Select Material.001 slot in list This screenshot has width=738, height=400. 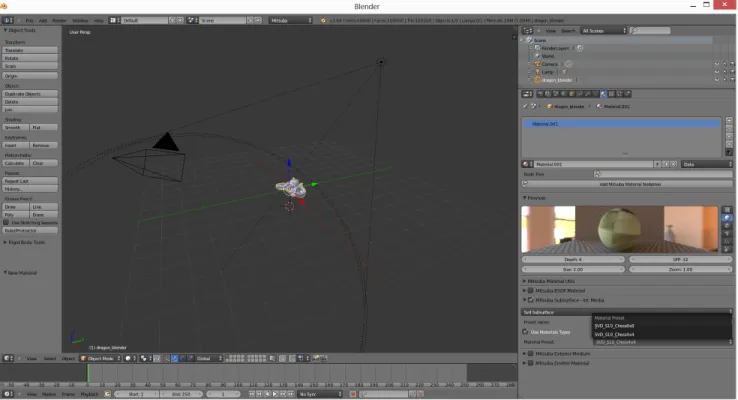pyautogui.click(x=622, y=124)
